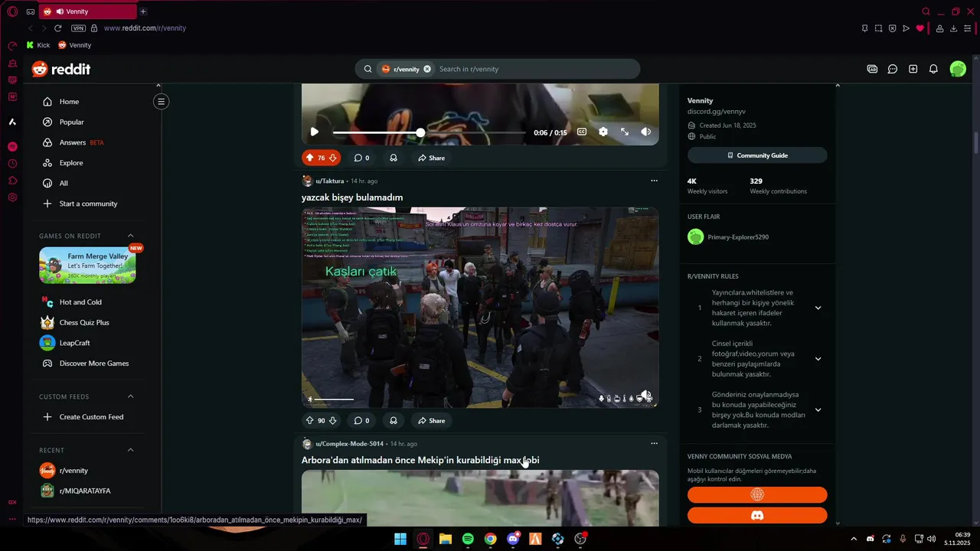Remove the r/vennity search filter chip

(x=427, y=69)
